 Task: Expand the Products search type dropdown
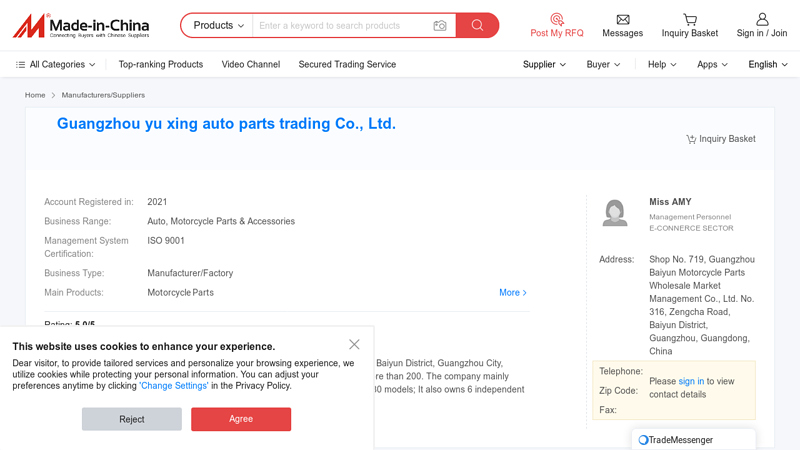pos(218,26)
